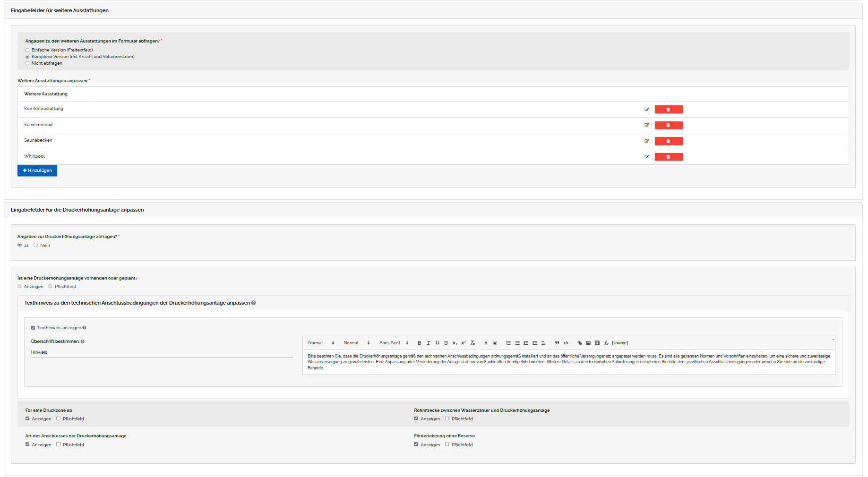Open the Sans Serif font dropdown
The width and height of the screenshot is (868, 477).
(x=394, y=343)
